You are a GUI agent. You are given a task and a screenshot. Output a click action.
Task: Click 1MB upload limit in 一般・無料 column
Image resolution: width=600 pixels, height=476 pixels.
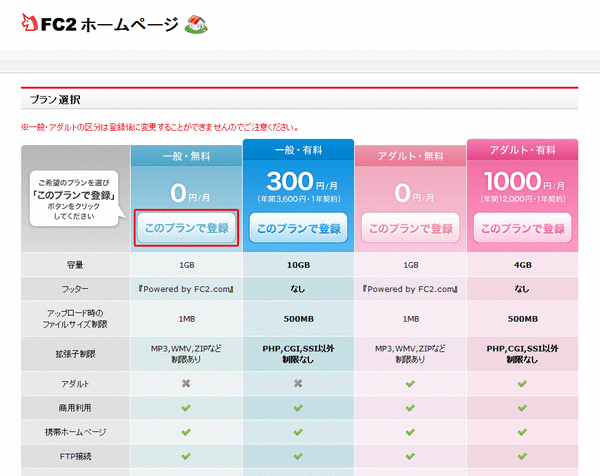[187, 319]
